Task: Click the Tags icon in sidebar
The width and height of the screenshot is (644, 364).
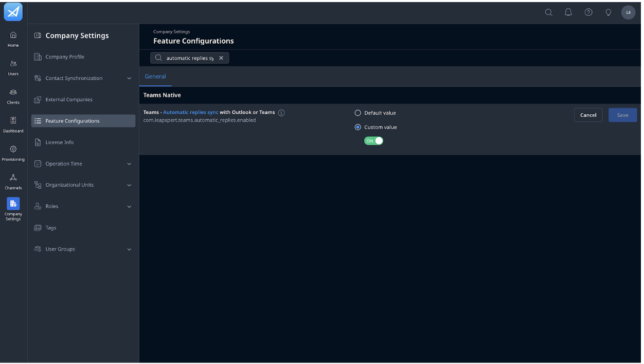Action: tap(38, 228)
